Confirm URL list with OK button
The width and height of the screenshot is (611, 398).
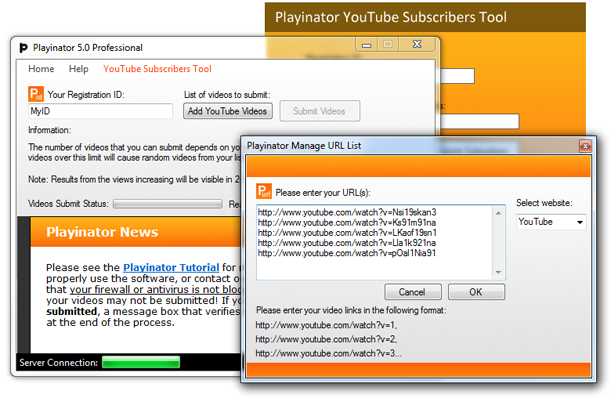coord(476,292)
